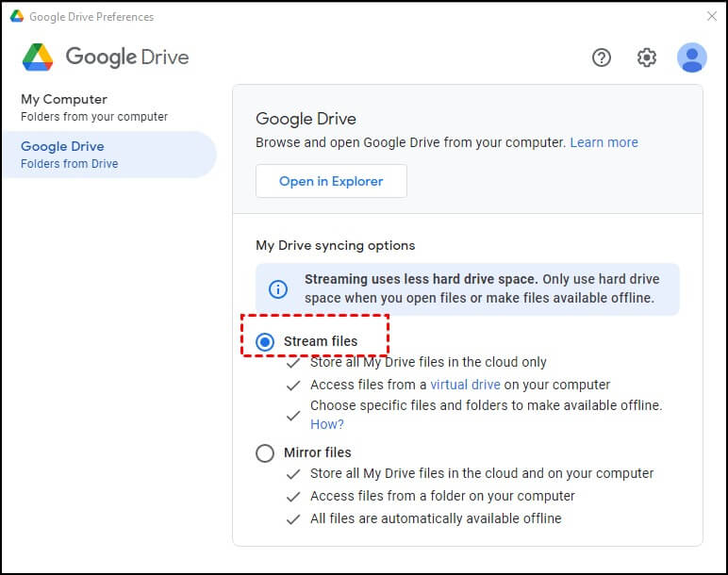Open the help question mark icon

pyautogui.click(x=602, y=57)
